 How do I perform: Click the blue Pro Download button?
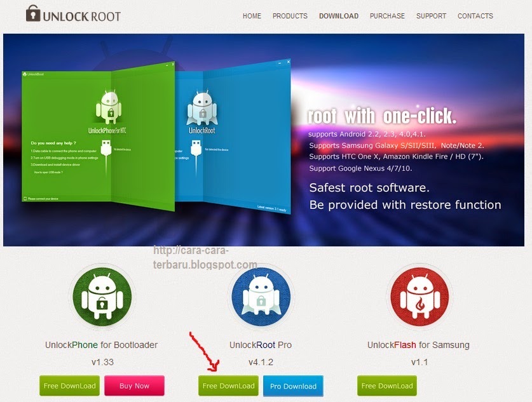tap(293, 386)
